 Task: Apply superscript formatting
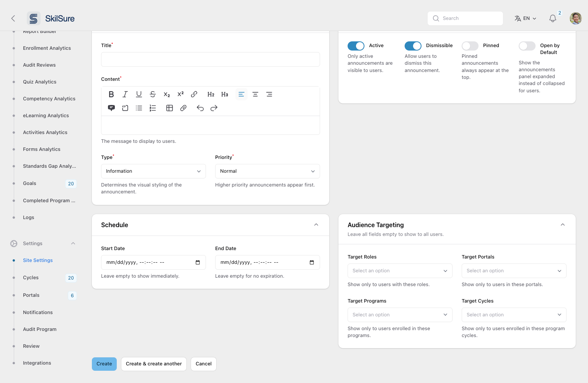coord(180,94)
